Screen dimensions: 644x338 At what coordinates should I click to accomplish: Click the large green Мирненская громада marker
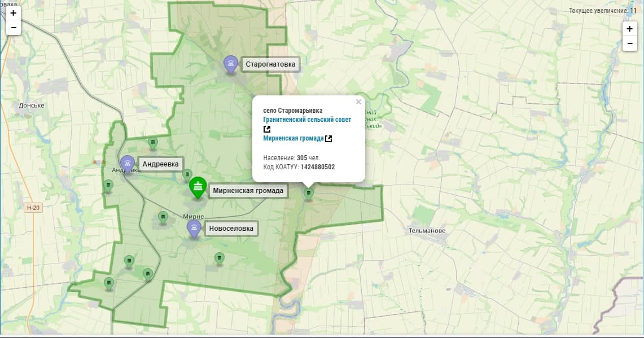(197, 187)
